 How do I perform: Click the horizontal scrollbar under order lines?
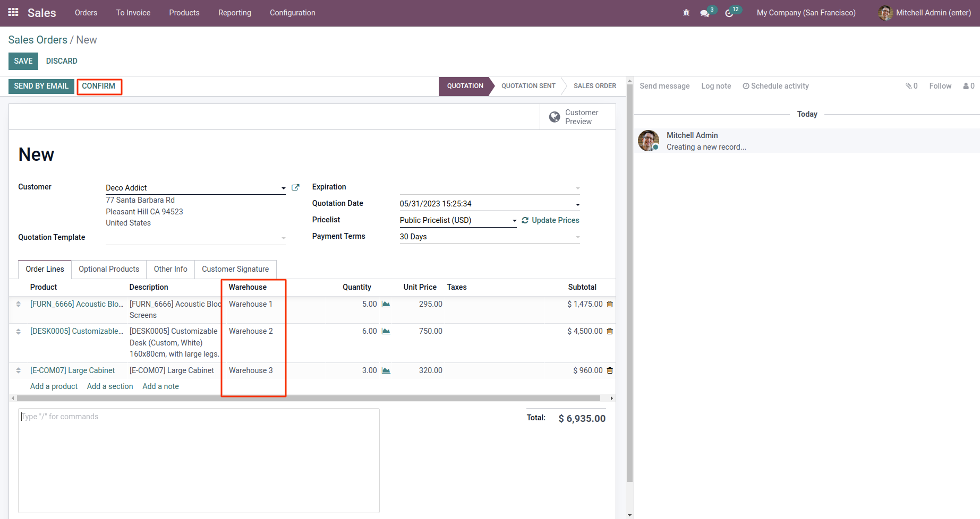click(x=308, y=398)
